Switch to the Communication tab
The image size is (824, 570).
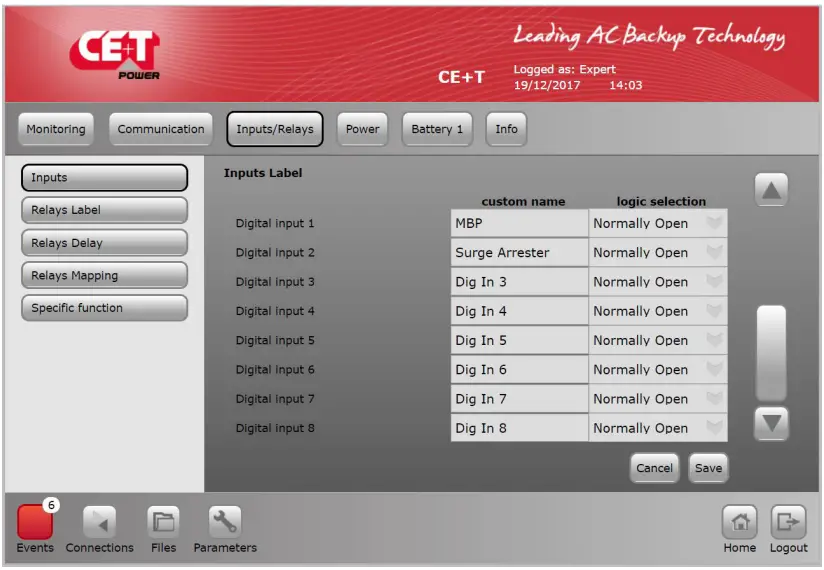161,129
